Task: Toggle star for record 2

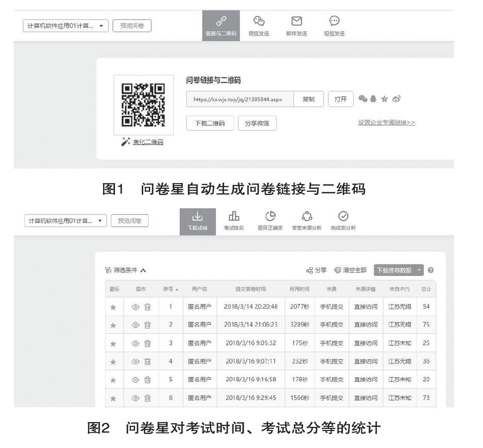Action: coord(113,325)
